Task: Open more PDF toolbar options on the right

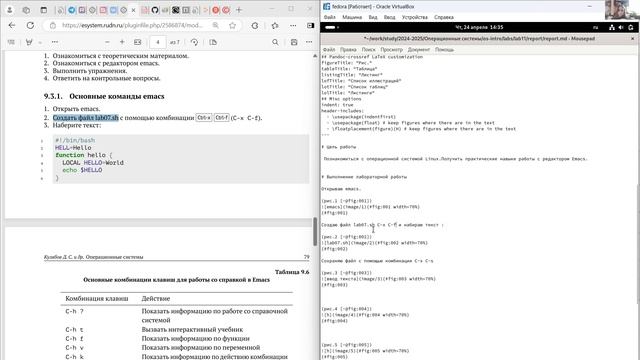Action: (x=309, y=42)
